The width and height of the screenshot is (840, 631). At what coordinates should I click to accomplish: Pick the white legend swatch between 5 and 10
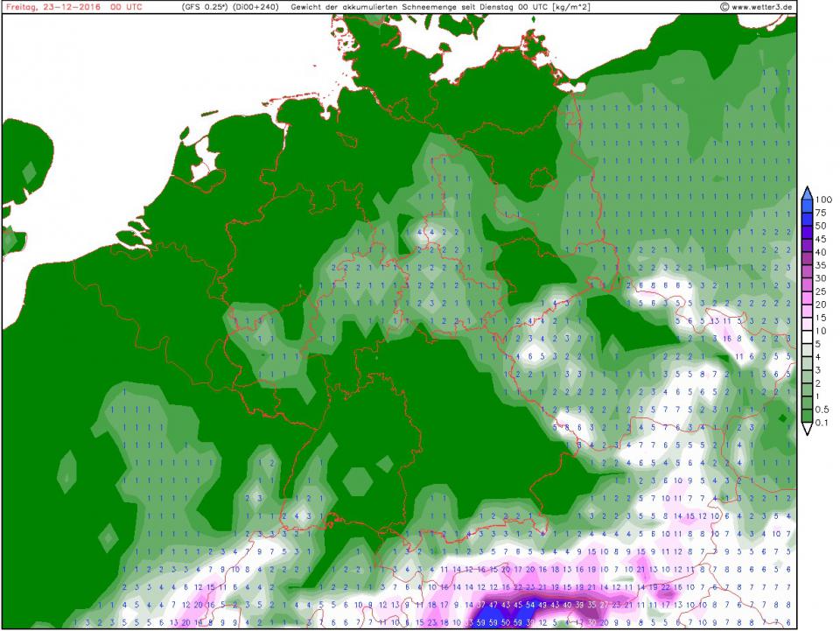click(x=805, y=336)
